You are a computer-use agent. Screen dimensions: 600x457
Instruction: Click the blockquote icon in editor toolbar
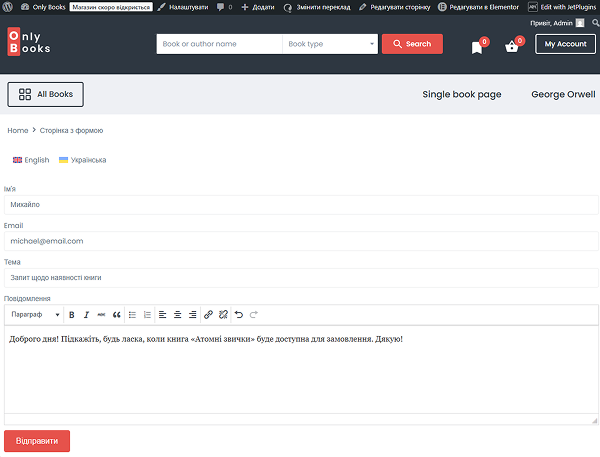117,315
